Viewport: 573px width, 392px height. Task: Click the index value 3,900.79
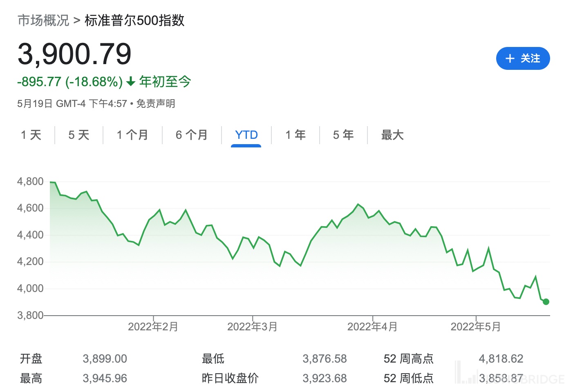point(74,54)
